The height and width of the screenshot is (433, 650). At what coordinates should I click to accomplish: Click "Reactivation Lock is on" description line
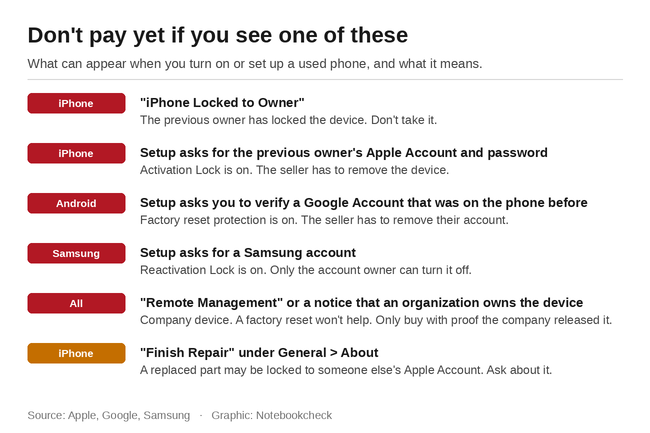306,270
